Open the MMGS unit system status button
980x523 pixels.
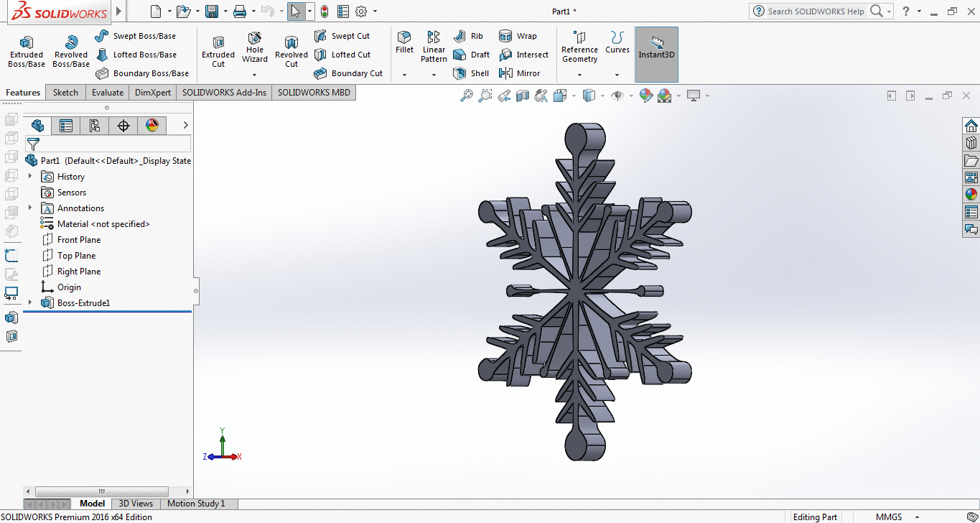pos(888,517)
